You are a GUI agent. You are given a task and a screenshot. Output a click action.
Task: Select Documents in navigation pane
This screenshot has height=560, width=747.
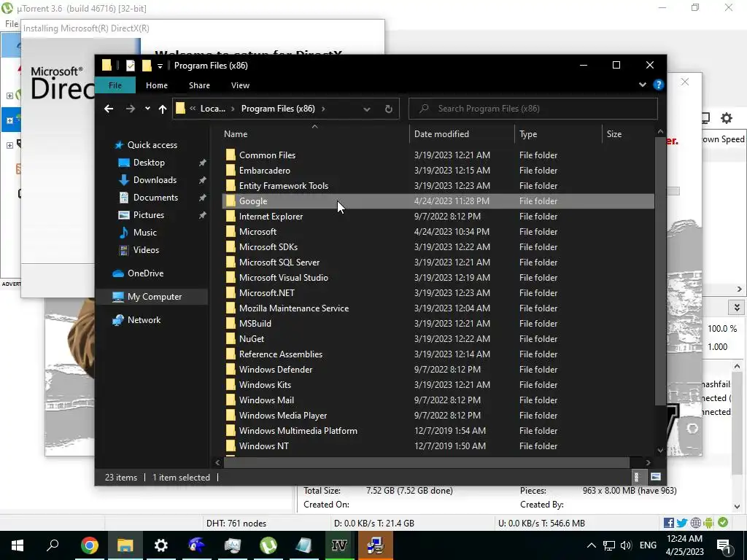[155, 198]
